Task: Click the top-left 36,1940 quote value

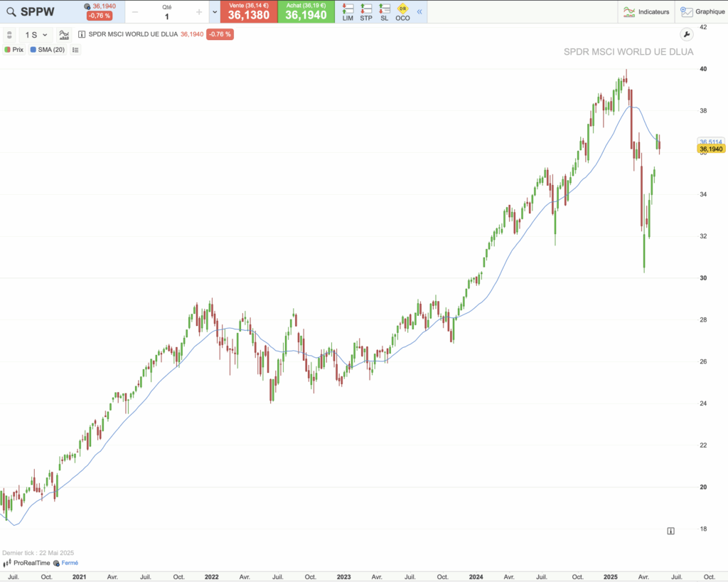Action: pos(105,6)
